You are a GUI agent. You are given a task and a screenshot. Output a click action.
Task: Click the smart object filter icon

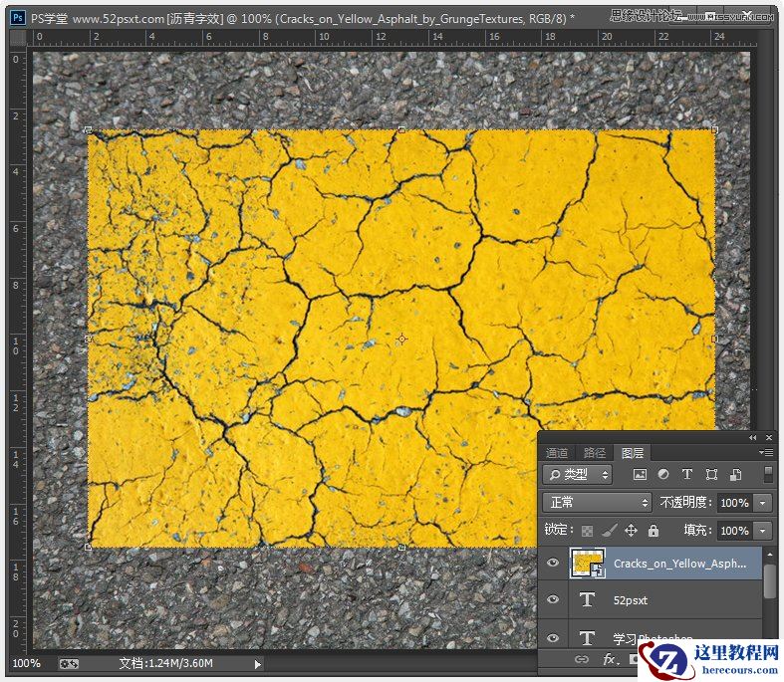735,475
